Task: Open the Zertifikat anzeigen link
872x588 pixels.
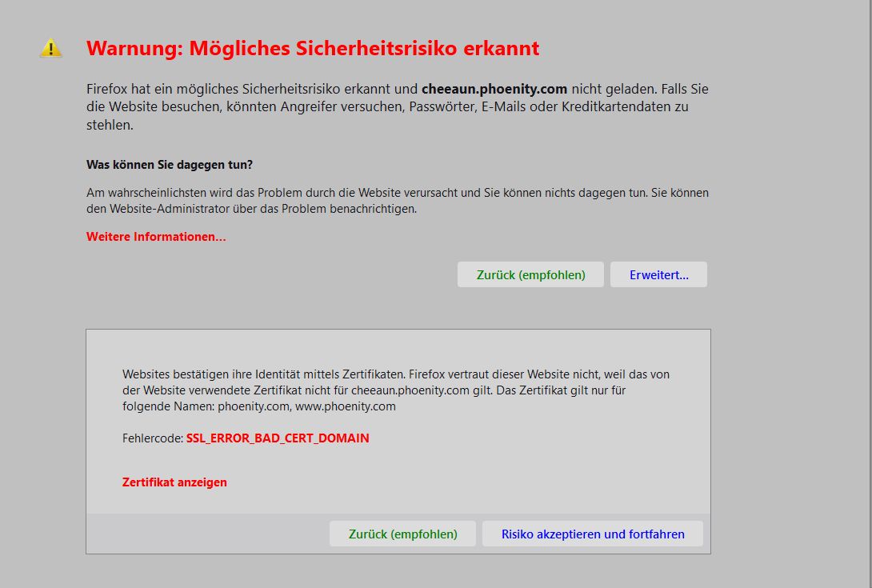Action: 174,482
